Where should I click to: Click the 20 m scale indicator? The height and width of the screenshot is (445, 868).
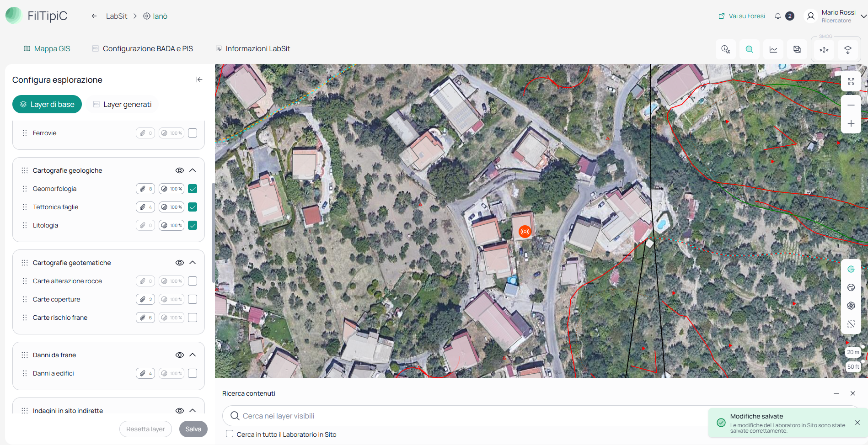pos(853,352)
